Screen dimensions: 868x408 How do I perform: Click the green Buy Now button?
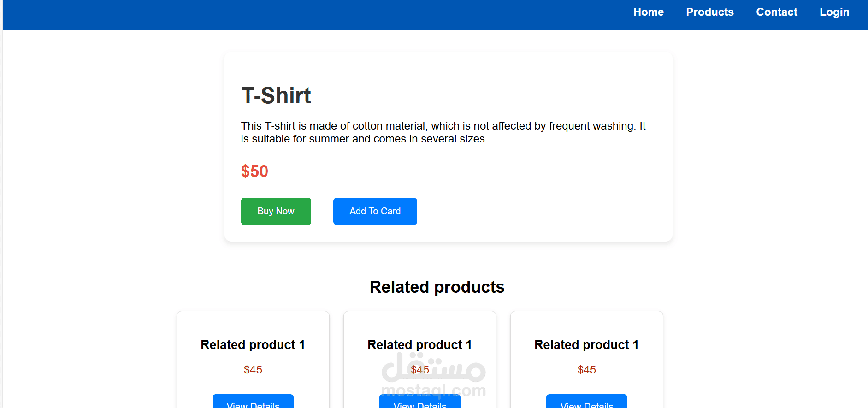[276, 211]
